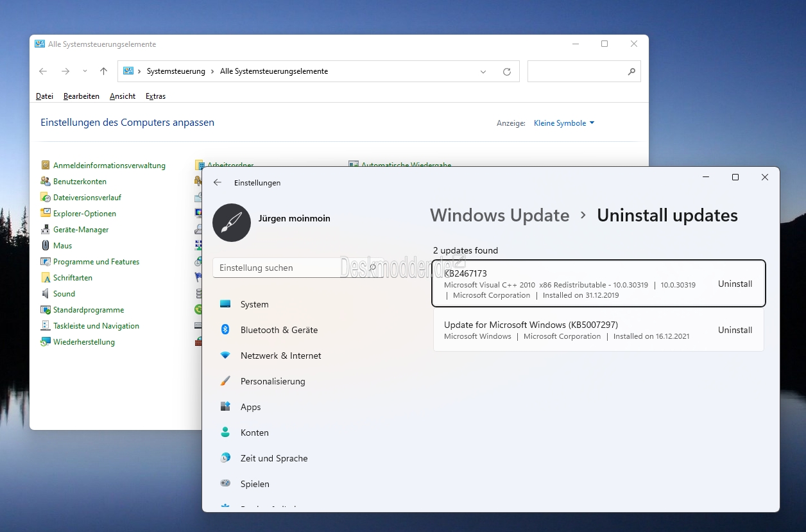The height and width of the screenshot is (532, 806).
Task: Open Geräte-Manager icon
Action: tap(45, 229)
